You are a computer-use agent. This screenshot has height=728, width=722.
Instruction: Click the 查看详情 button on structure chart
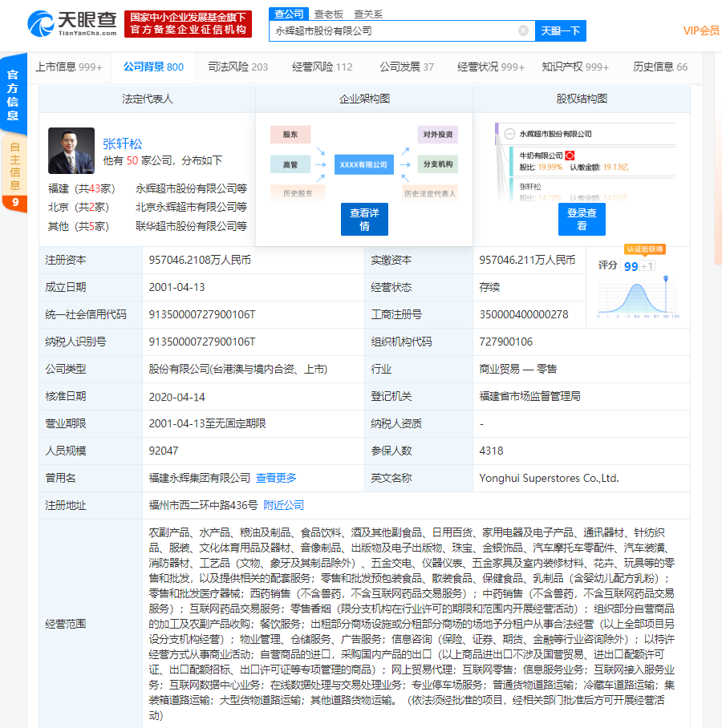click(x=364, y=219)
